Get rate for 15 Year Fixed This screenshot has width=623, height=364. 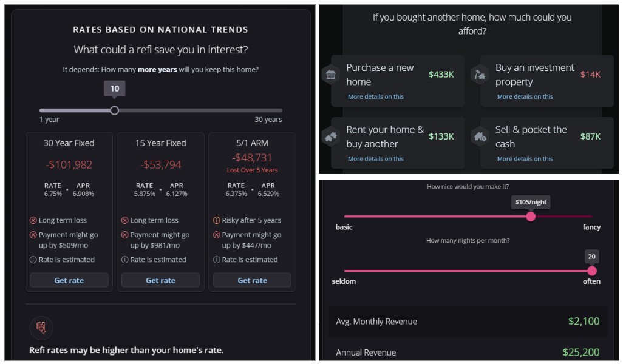[160, 280]
